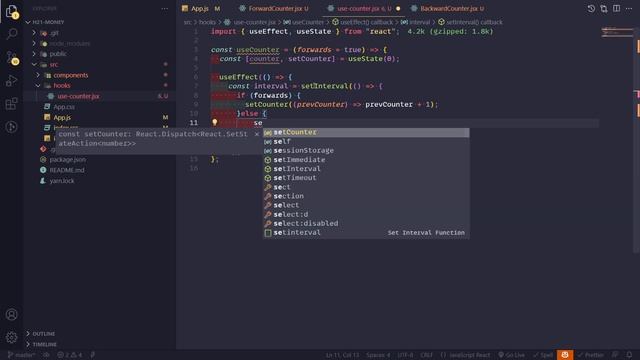Screen dimensions: 640x360
Task: Switch to the App.js tab
Action: (201, 9)
